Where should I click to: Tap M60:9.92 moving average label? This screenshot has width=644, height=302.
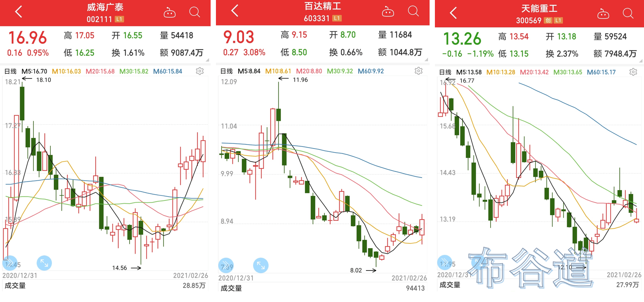pyautogui.click(x=371, y=71)
